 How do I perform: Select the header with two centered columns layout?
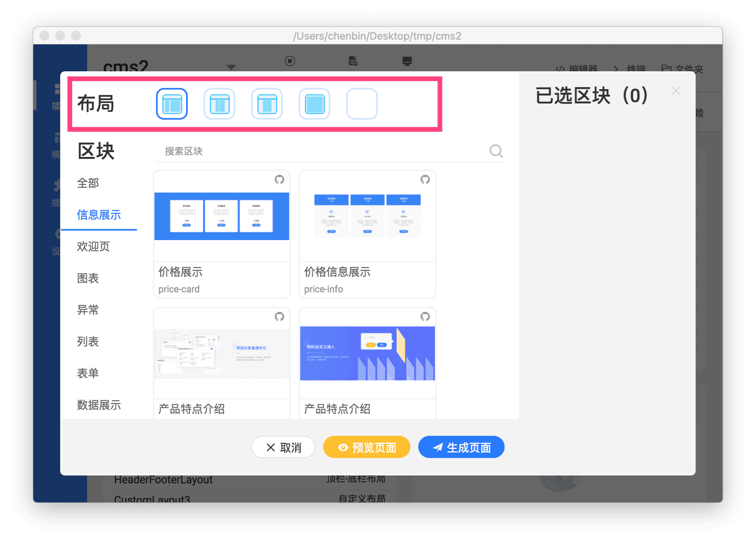click(219, 104)
